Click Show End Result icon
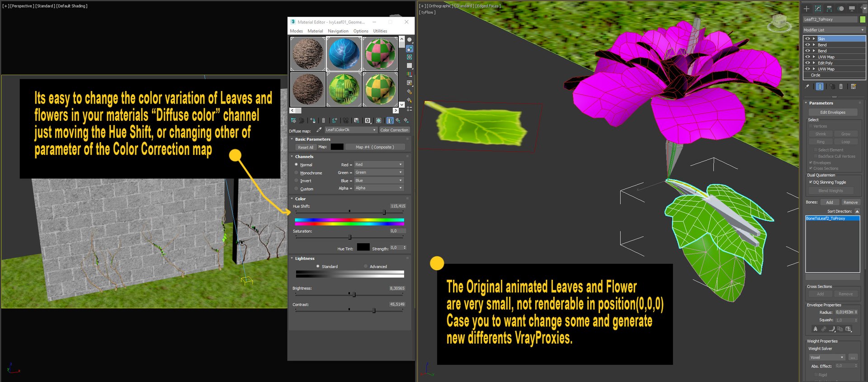The height and width of the screenshot is (382, 868). pos(390,120)
